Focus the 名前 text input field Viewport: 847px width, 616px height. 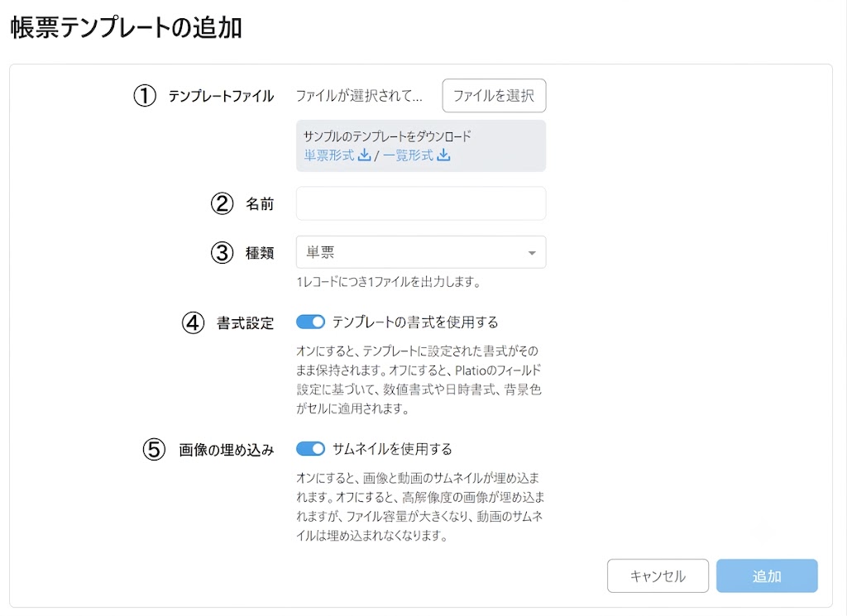tap(421, 203)
